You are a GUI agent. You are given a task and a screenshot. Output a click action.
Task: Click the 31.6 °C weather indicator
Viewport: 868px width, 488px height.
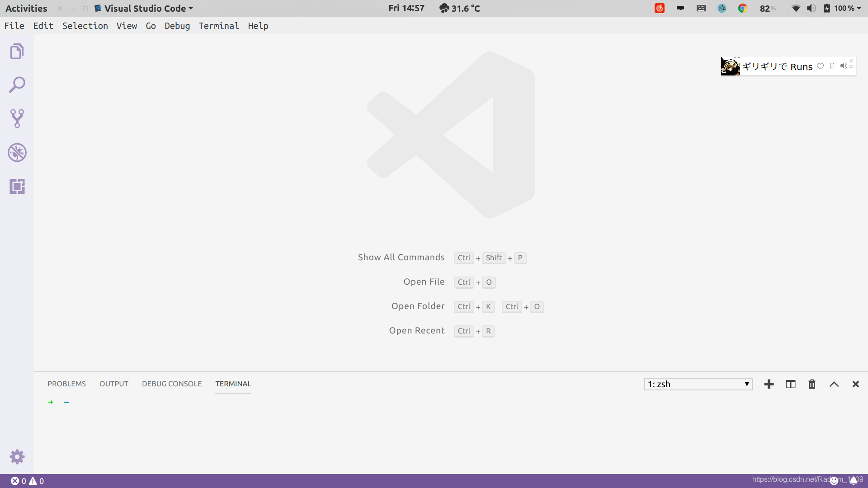point(460,8)
